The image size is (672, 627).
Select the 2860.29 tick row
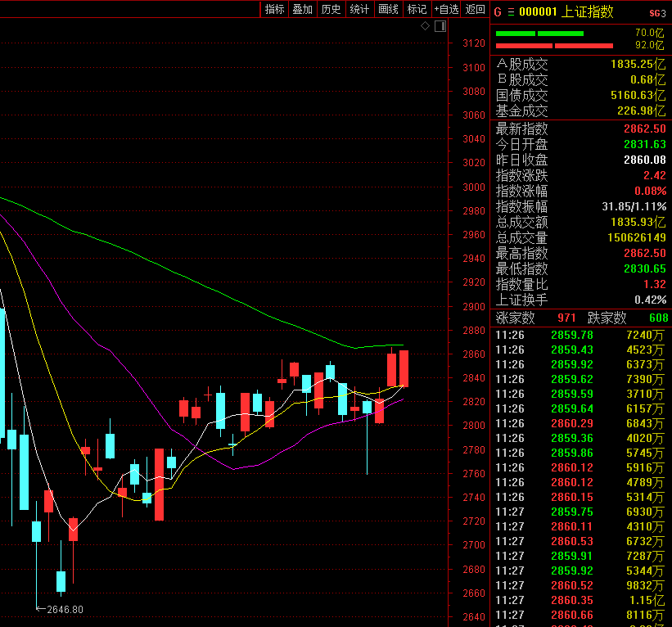click(580, 423)
